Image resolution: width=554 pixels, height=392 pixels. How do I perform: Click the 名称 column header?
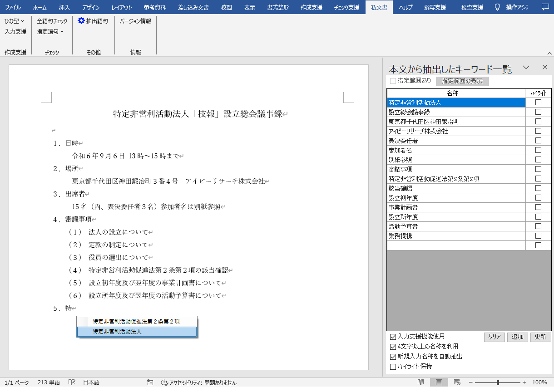click(456, 93)
